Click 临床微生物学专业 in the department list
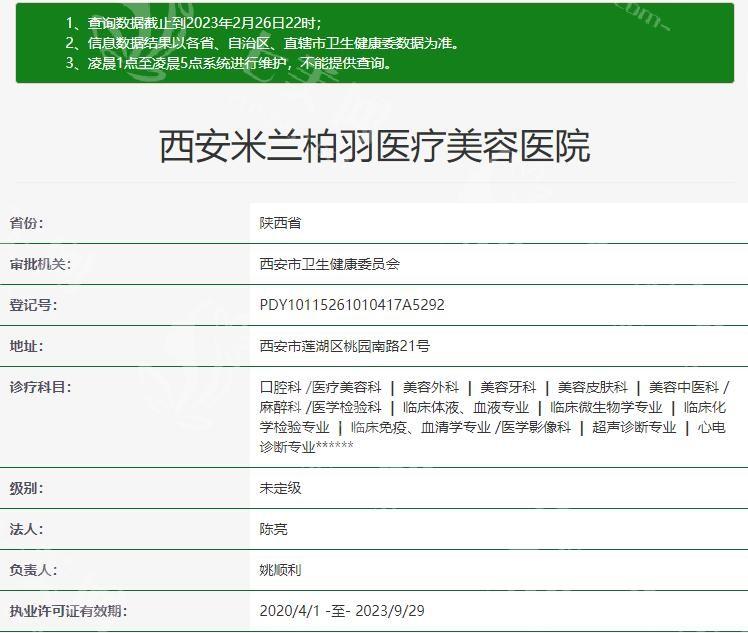The image size is (748, 633). point(606,407)
